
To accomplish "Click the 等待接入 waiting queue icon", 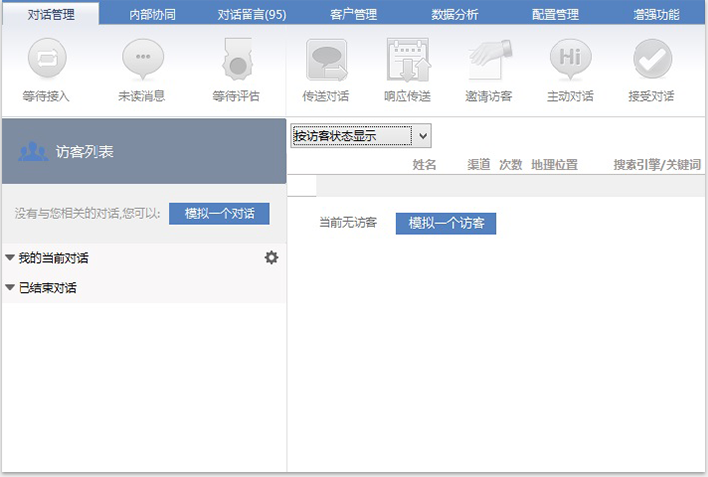I will pyautogui.click(x=46, y=61).
